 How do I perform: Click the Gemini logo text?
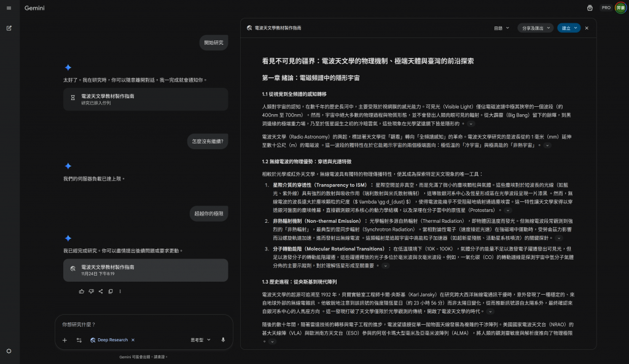coord(34,8)
